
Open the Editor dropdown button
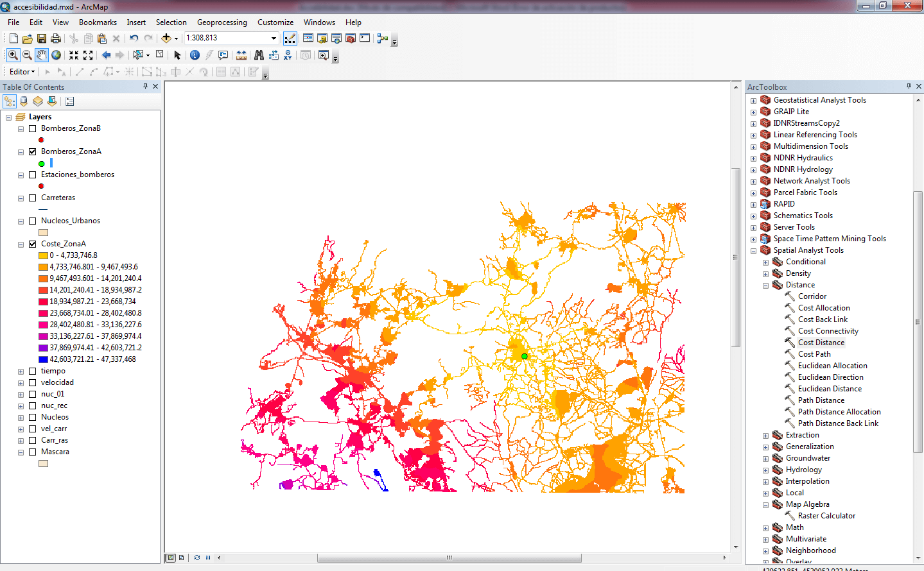pos(22,72)
